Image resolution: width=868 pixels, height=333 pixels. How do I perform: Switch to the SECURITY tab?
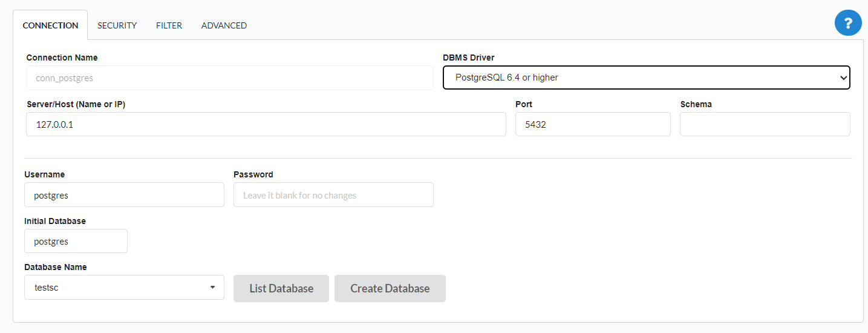(117, 25)
